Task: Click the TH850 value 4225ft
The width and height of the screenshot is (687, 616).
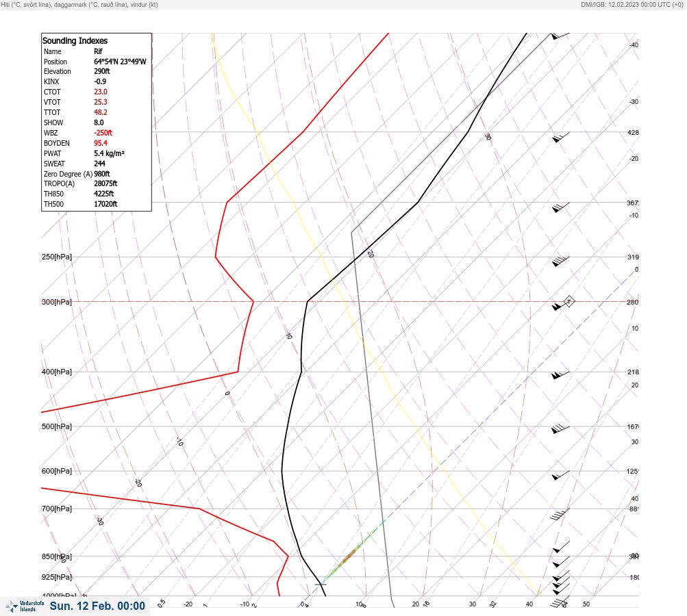Action: (x=103, y=194)
